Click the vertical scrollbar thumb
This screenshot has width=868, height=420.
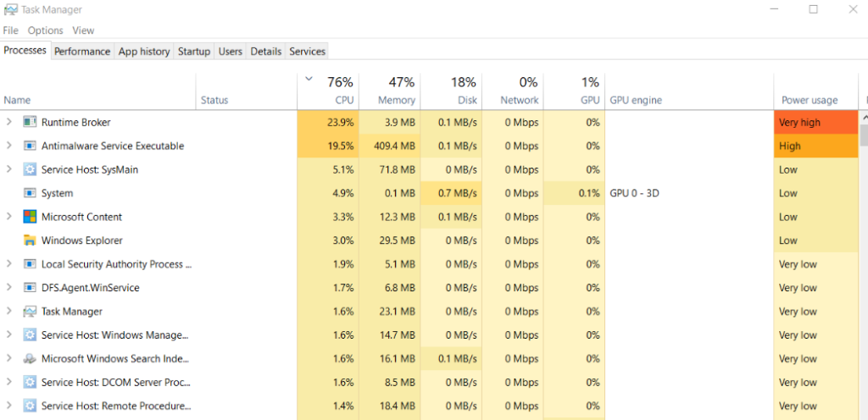pos(864,135)
